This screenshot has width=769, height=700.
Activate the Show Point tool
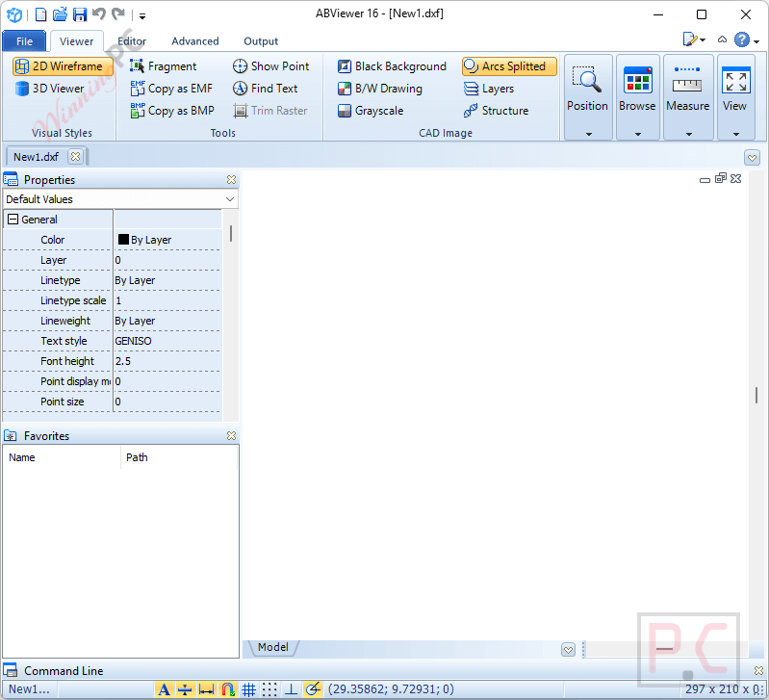click(x=270, y=66)
